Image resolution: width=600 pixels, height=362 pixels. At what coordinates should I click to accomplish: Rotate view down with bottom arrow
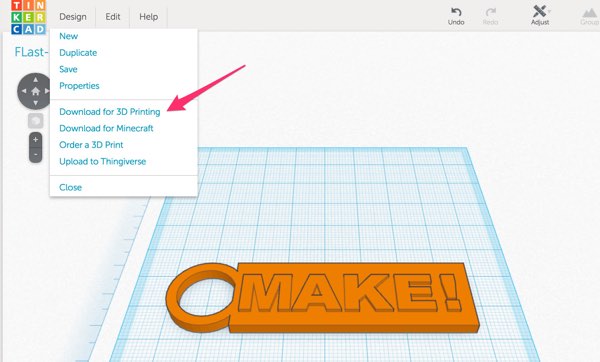point(35,103)
